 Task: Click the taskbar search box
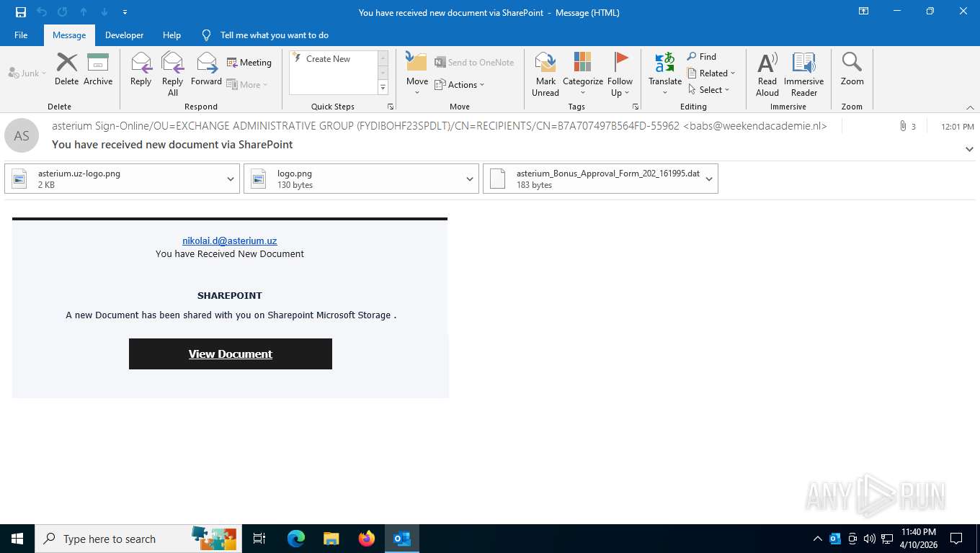(x=138, y=539)
